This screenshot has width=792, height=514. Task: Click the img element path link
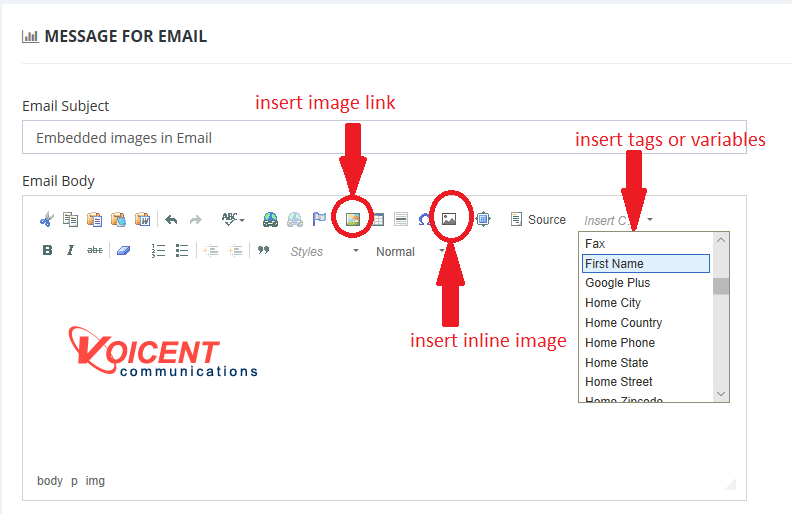[x=95, y=481]
